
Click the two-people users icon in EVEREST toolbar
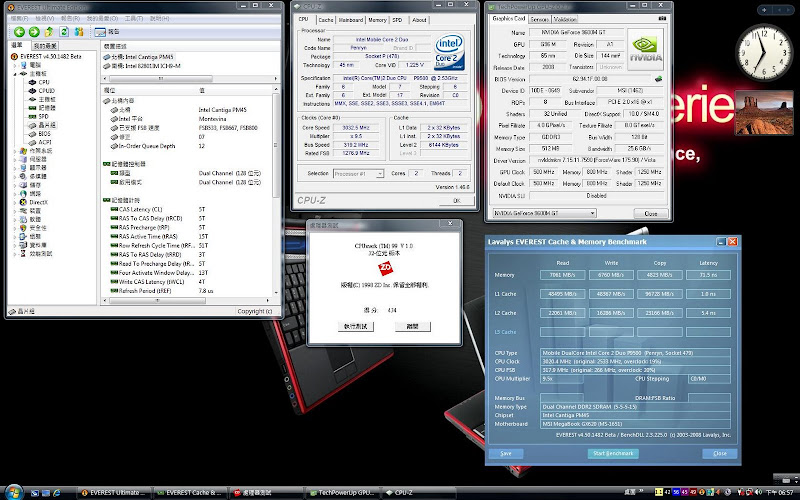coord(79,32)
